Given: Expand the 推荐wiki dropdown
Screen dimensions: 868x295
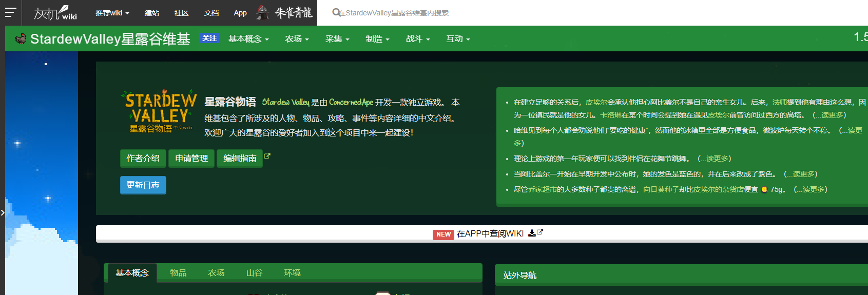Looking at the screenshot, I should [112, 13].
